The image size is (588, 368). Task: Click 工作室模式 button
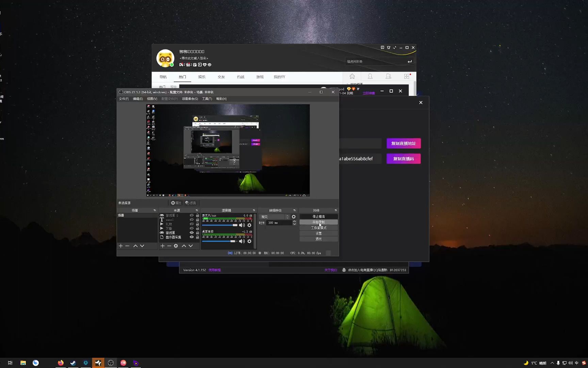click(x=318, y=228)
